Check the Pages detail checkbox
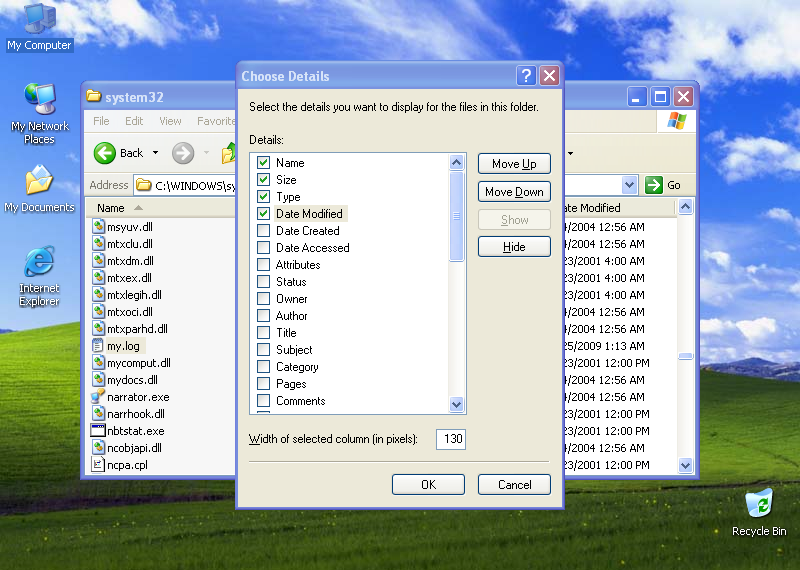 click(263, 384)
